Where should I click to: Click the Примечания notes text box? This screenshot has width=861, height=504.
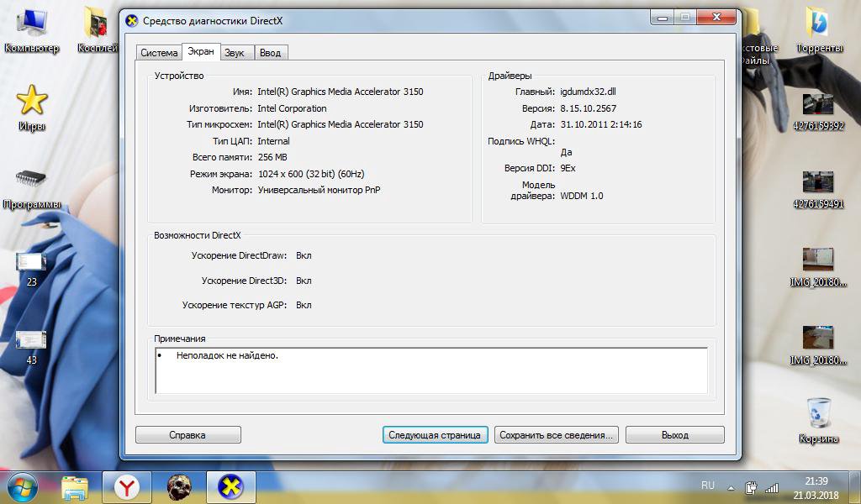[x=431, y=370]
